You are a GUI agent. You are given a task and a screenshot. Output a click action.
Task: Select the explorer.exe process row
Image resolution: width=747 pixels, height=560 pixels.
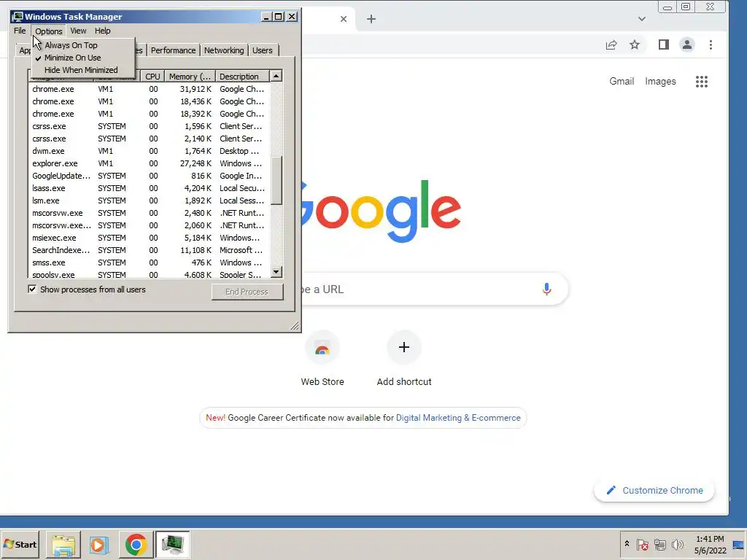pos(149,163)
